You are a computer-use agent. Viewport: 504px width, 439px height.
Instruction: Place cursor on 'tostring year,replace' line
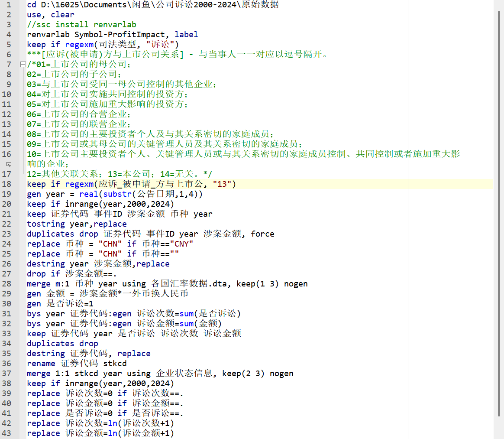pyautogui.click(x=77, y=224)
